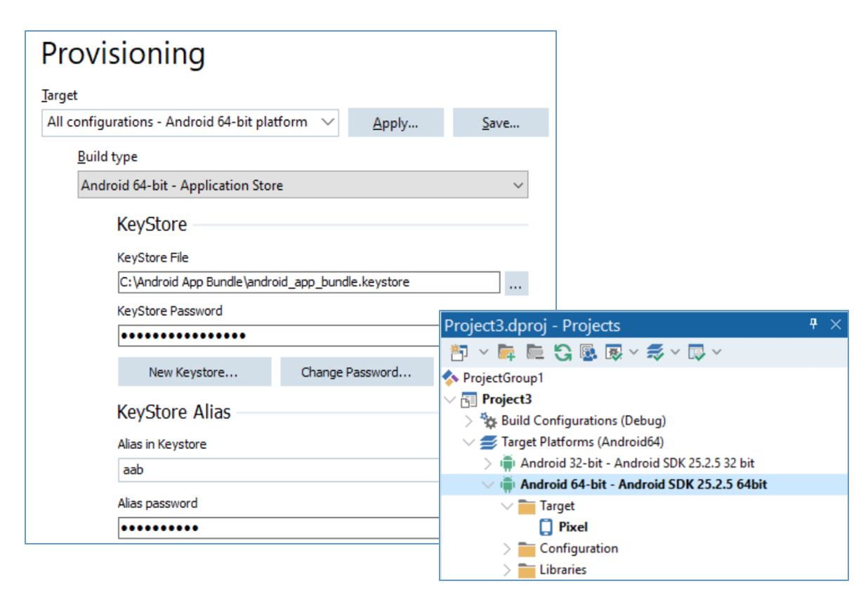Expand the Build Configurations (Debug) node
The width and height of the screenshot is (868, 607).
pos(469,421)
